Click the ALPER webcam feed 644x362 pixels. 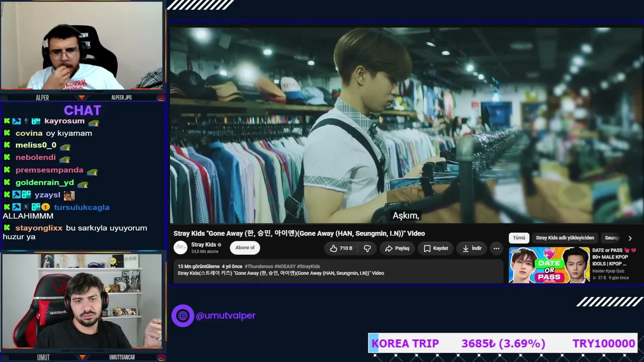click(x=82, y=46)
